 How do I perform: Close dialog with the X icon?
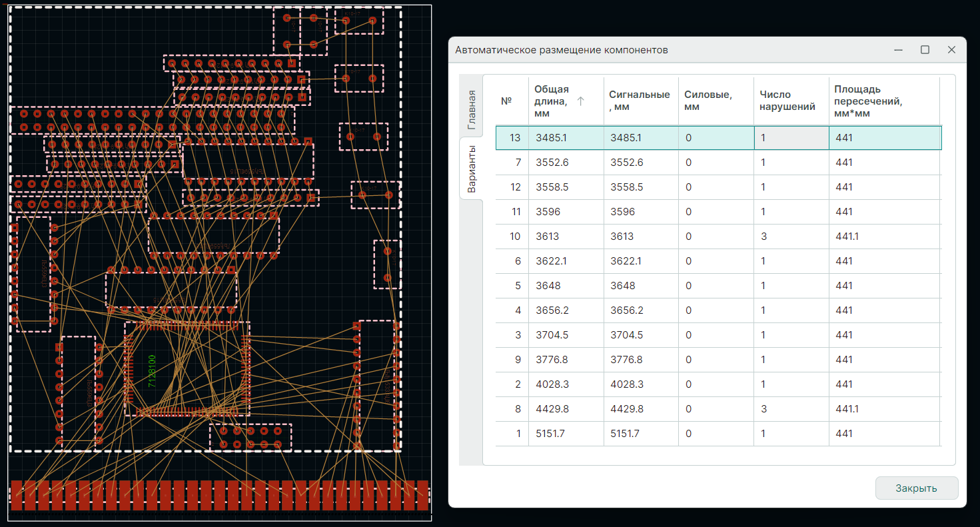(x=951, y=50)
